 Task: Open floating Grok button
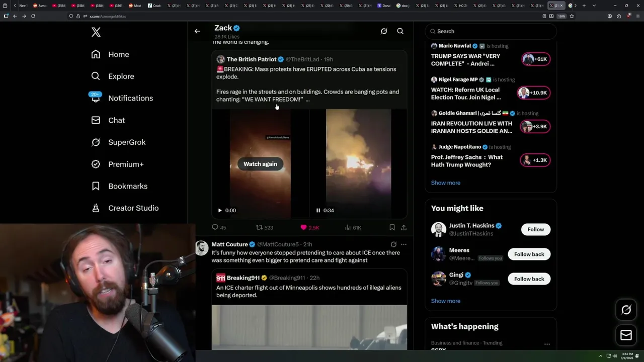(626, 310)
